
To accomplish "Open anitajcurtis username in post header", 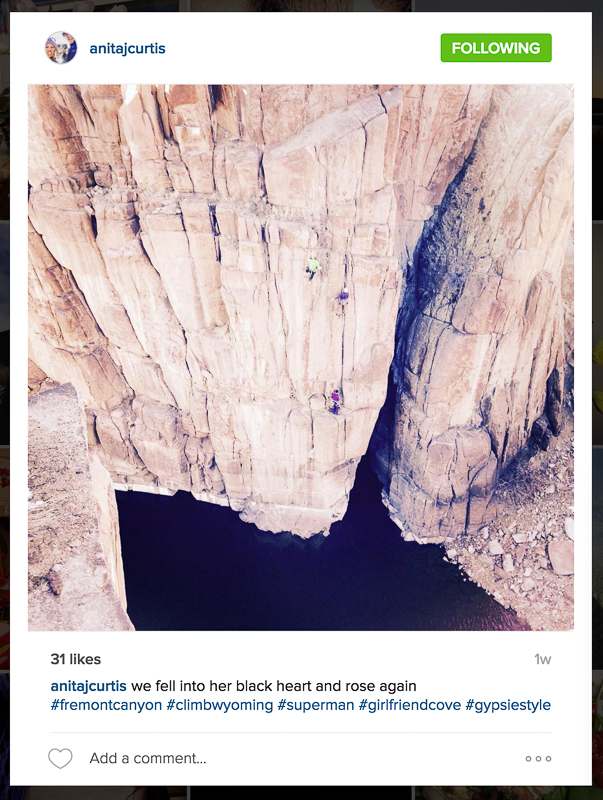I will point(128,48).
